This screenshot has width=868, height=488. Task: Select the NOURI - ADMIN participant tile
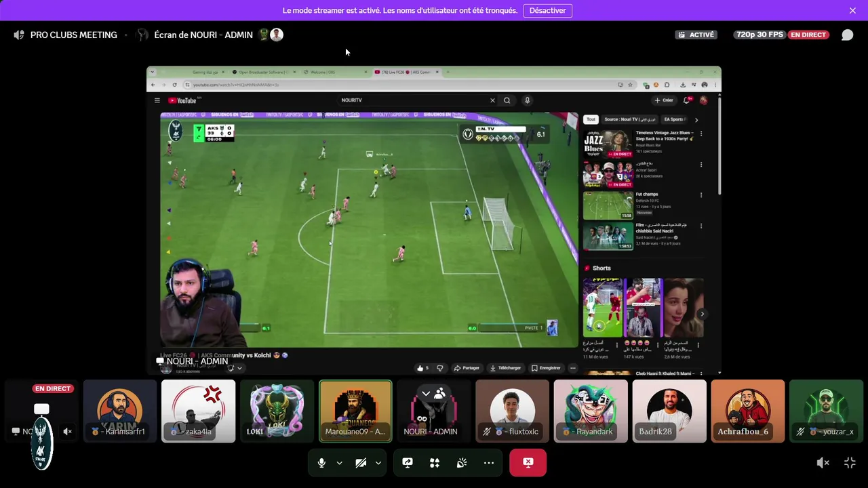tap(434, 411)
